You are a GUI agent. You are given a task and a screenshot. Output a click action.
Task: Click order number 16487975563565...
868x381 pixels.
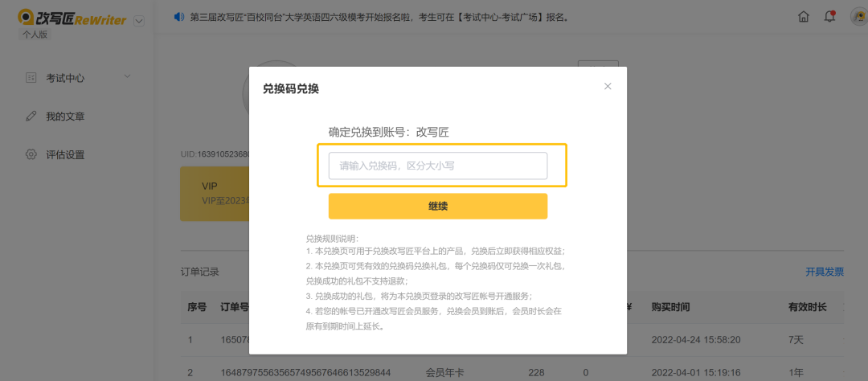pos(305,373)
